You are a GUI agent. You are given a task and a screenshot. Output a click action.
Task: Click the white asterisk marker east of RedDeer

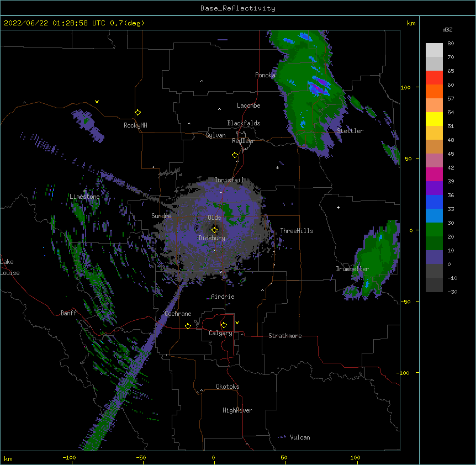coord(277,167)
